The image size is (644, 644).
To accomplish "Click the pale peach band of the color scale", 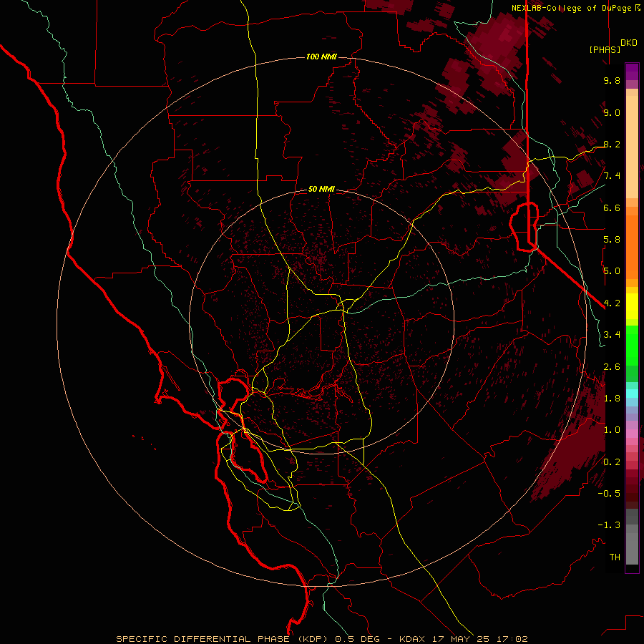I will tap(632, 147).
